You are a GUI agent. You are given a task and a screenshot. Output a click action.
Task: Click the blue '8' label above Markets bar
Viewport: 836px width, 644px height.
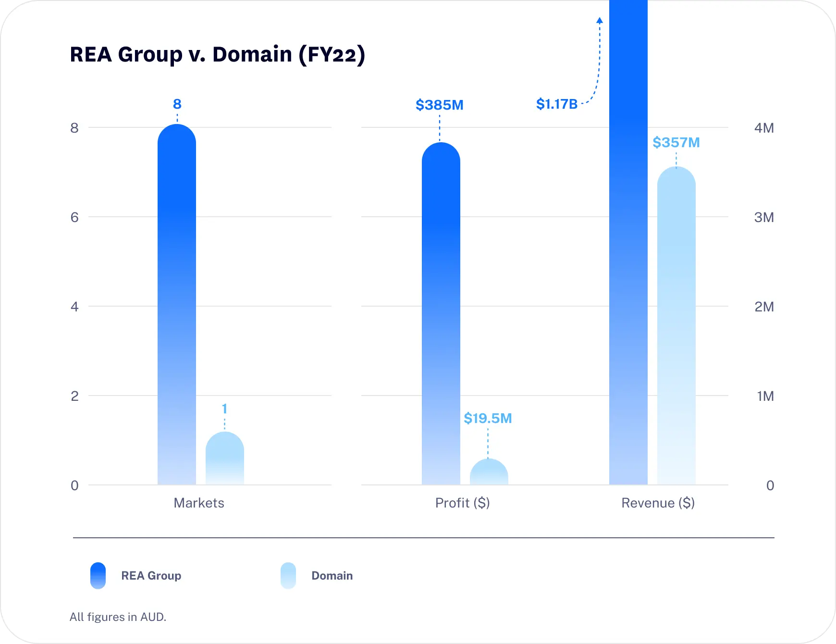coord(177,104)
